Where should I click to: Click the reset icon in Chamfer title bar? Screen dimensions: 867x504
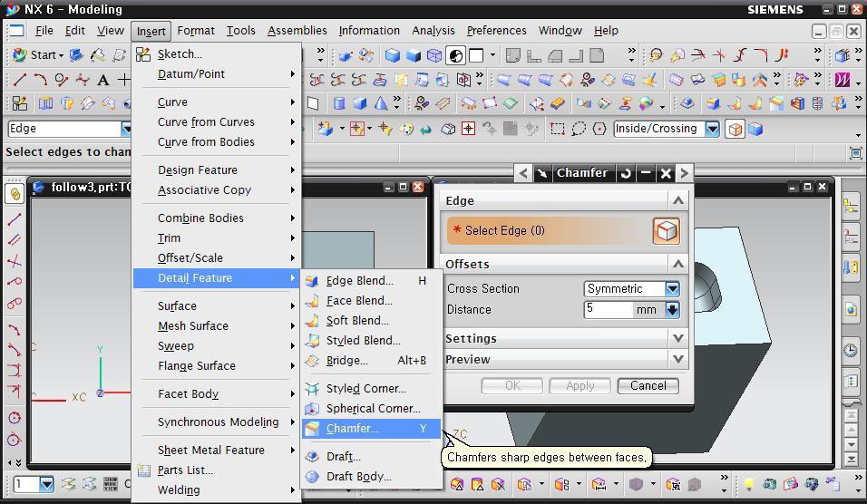point(626,172)
